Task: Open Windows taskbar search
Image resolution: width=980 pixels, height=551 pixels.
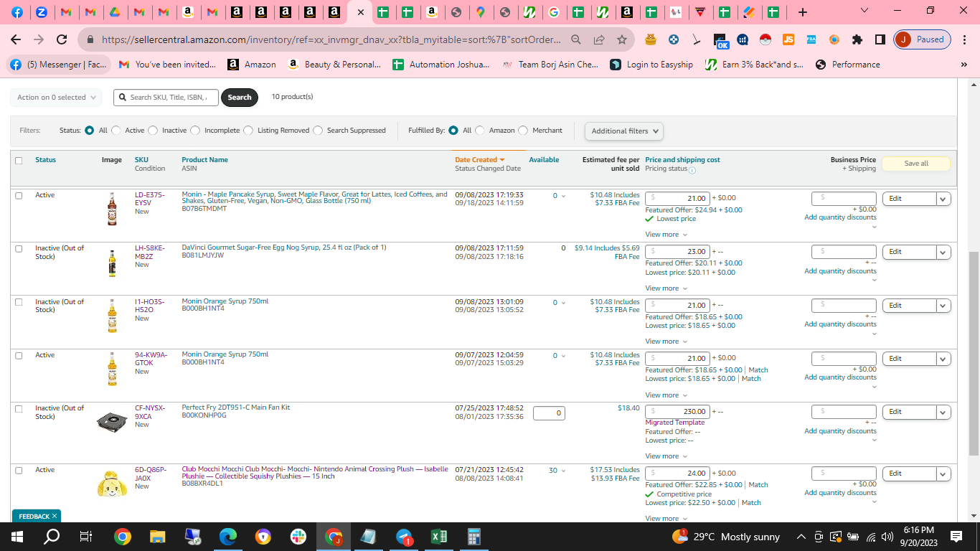Action: point(52,537)
